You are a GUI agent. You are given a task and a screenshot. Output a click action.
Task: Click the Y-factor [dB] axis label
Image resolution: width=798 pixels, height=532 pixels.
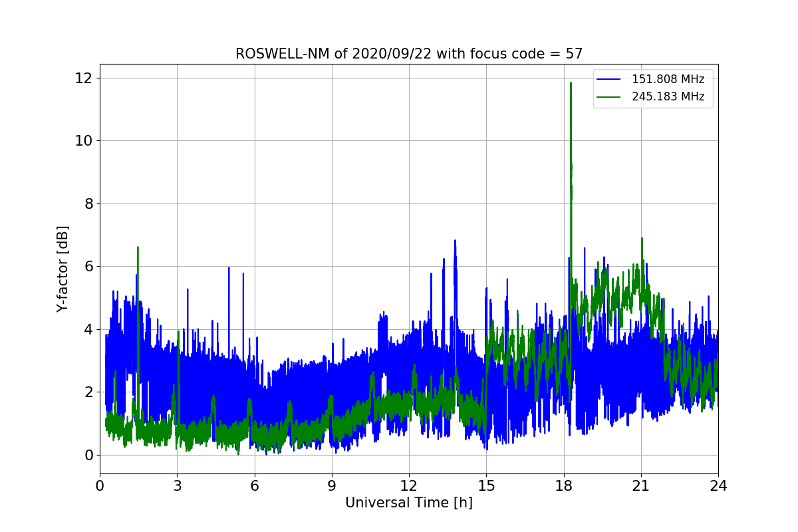(63, 269)
